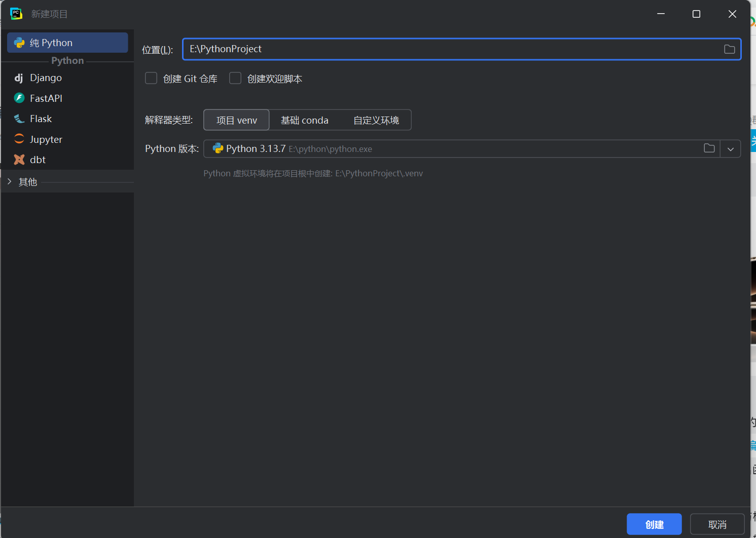Click the 取消 button
The height and width of the screenshot is (538, 756).
click(x=717, y=524)
